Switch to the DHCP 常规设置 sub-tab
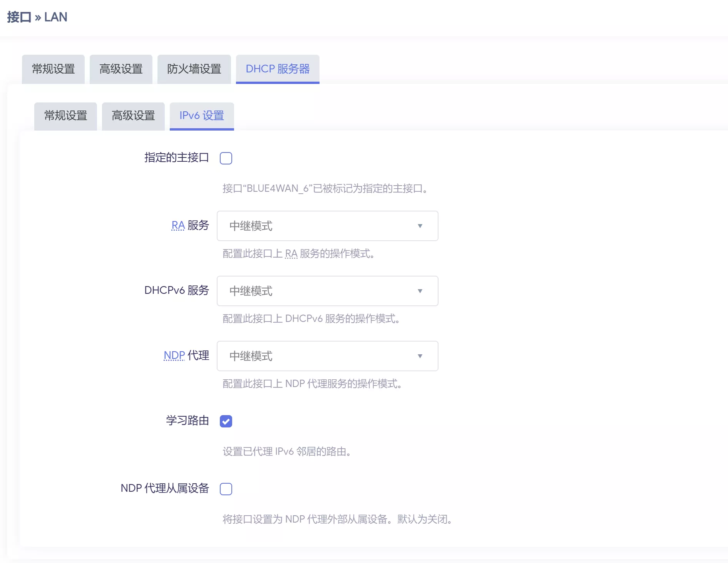 coord(65,116)
